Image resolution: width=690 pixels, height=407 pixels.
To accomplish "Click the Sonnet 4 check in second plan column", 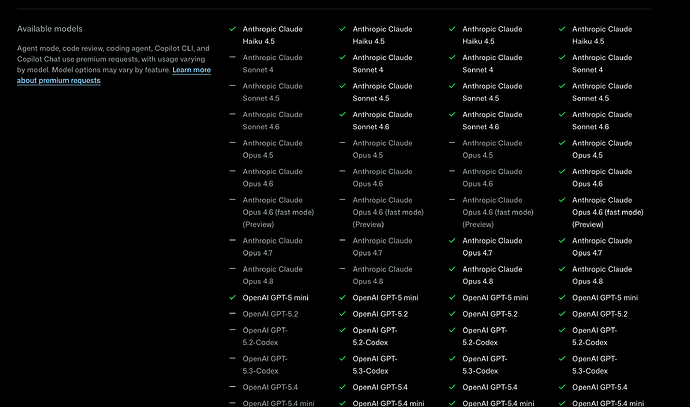I will point(342,57).
